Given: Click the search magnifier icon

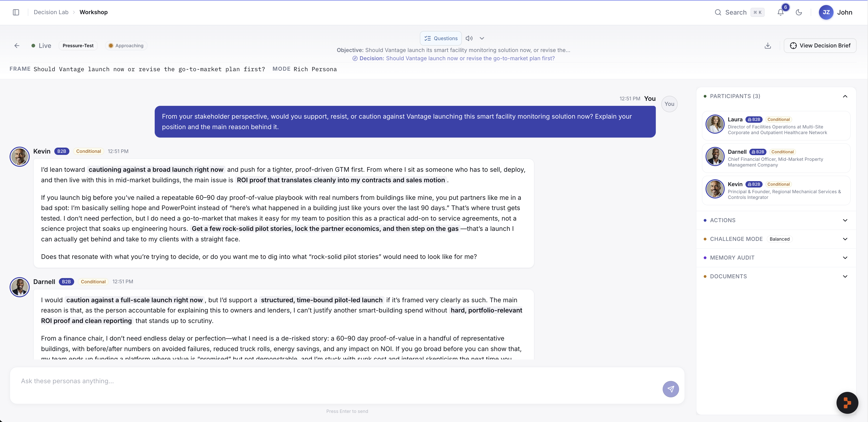Looking at the screenshot, I should point(718,13).
